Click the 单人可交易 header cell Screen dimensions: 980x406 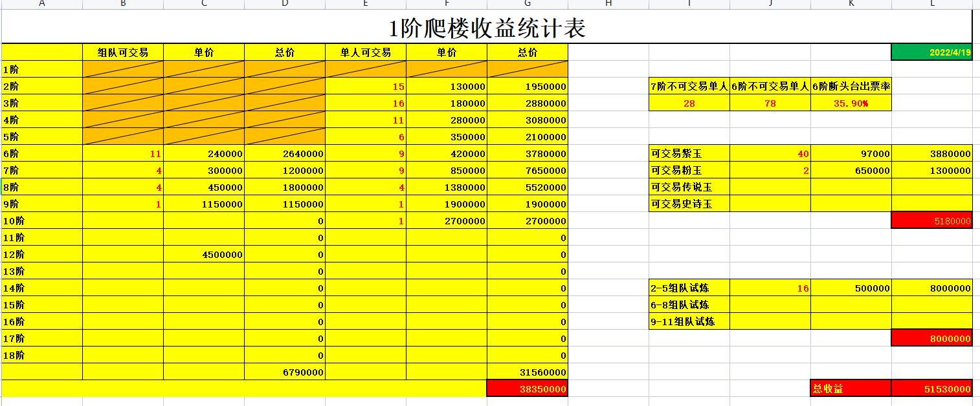pos(366,53)
